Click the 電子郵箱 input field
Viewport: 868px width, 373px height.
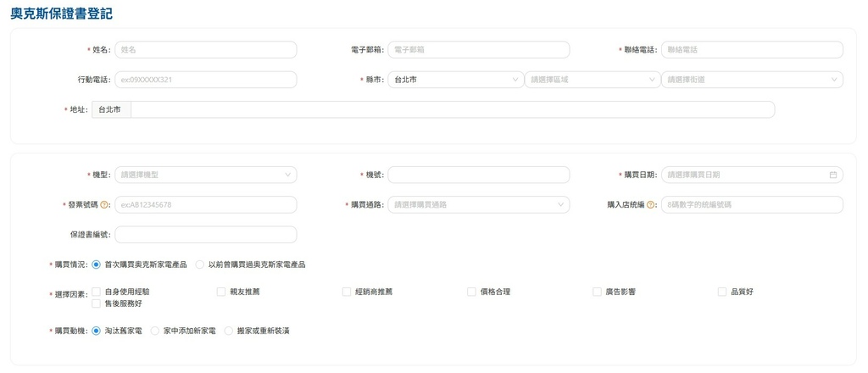coord(479,50)
